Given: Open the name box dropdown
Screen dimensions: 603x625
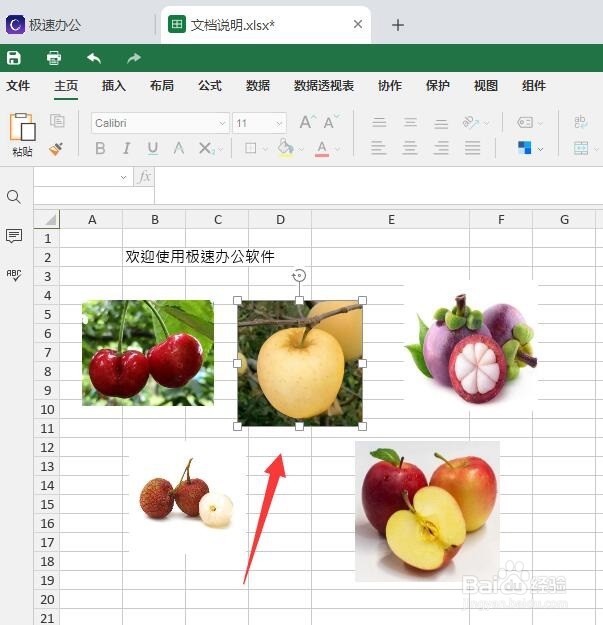Looking at the screenshot, I should coord(124,177).
